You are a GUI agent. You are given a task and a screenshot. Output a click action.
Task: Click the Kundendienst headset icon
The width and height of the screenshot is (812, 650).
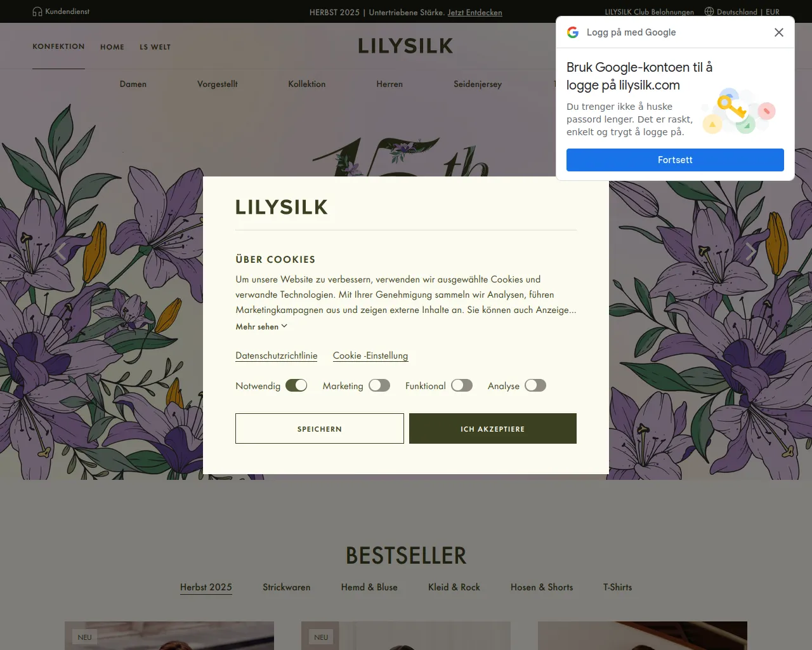37,11
